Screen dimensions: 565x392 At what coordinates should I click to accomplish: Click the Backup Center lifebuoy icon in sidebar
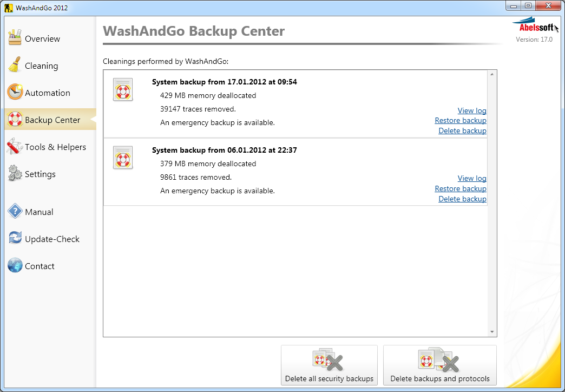[x=15, y=119]
